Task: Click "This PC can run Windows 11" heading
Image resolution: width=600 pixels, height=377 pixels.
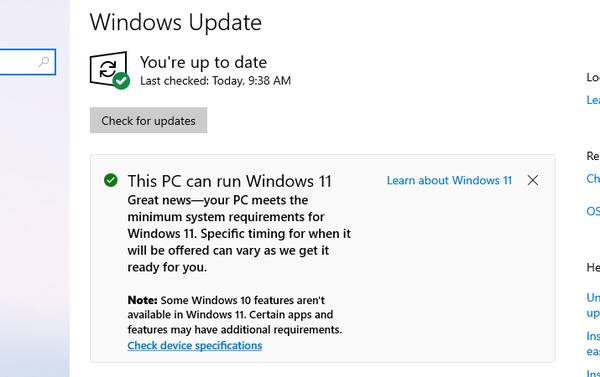Action: (230, 181)
